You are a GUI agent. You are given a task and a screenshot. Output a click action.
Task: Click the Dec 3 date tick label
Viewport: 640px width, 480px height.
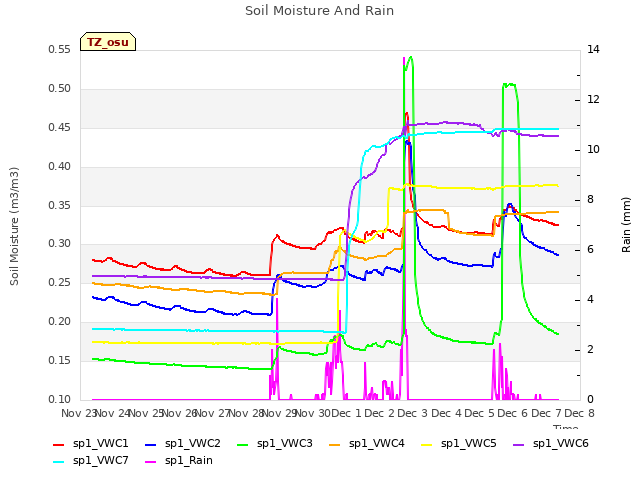pyautogui.click(x=413, y=413)
